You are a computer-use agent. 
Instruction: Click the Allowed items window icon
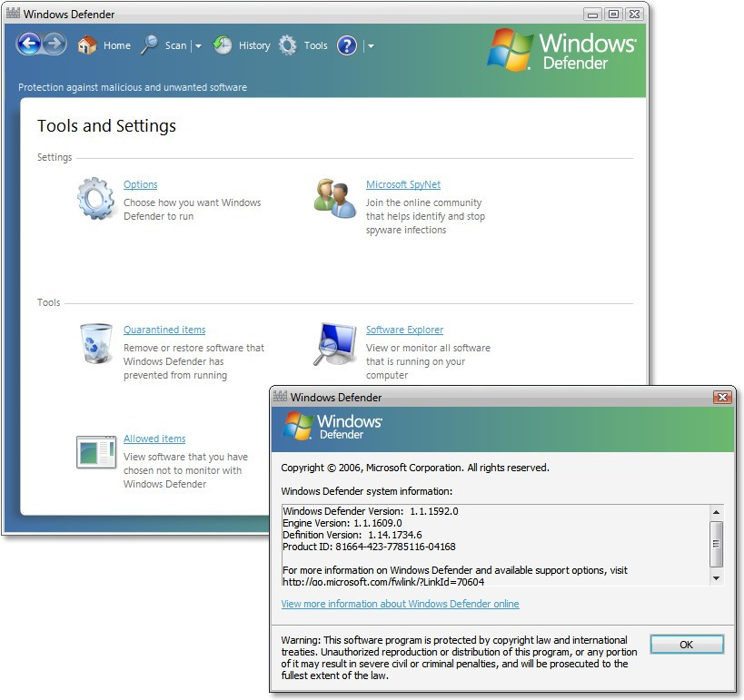[x=96, y=452]
